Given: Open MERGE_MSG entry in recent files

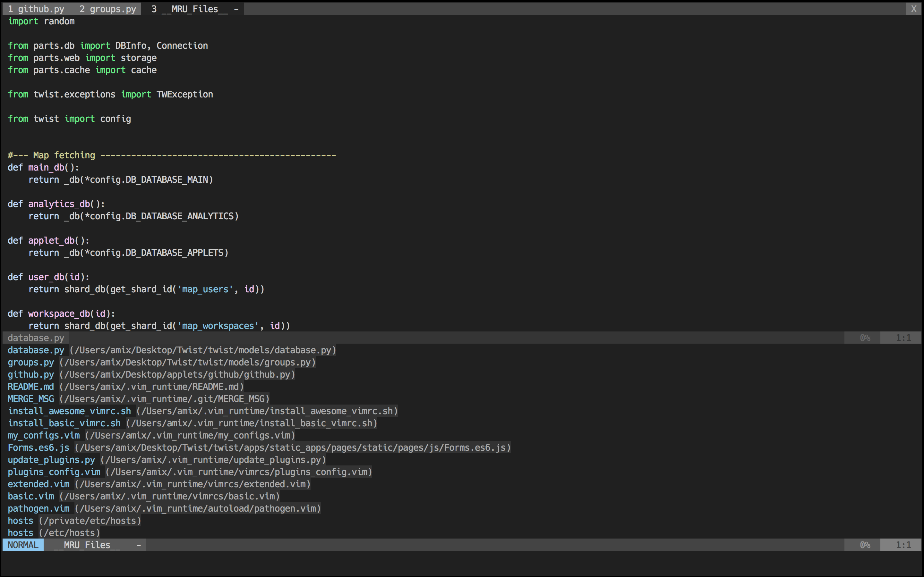Looking at the screenshot, I should point(139,399).
